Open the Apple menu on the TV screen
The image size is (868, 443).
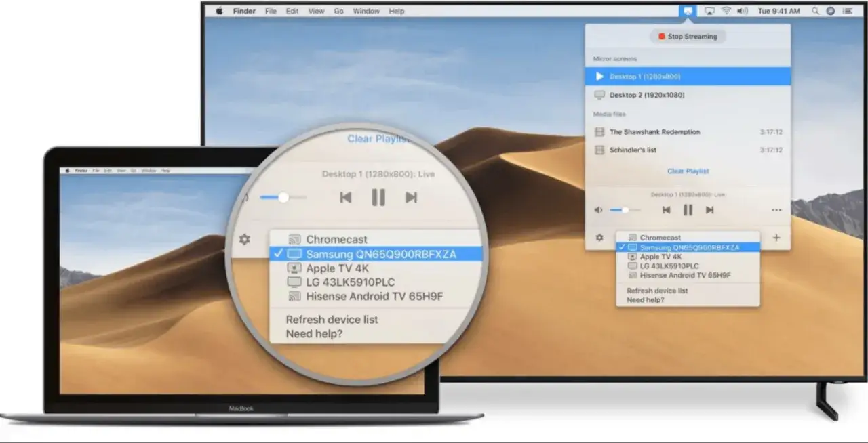click(x=219, y=11)
